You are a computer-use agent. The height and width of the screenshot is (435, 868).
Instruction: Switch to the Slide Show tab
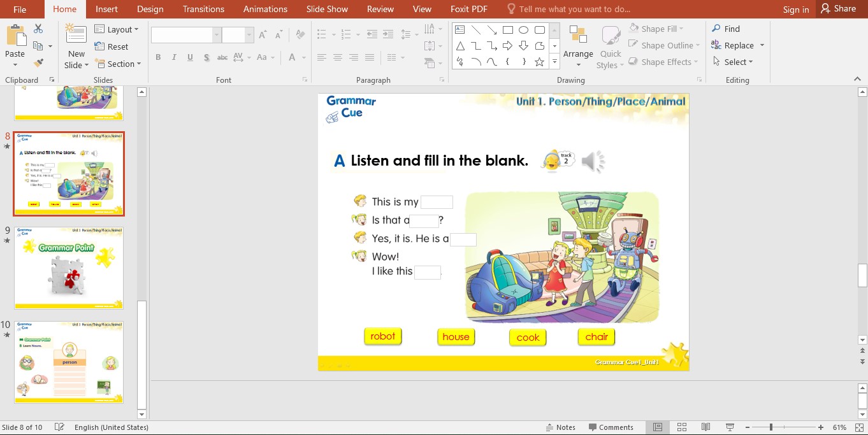[327, 9]
